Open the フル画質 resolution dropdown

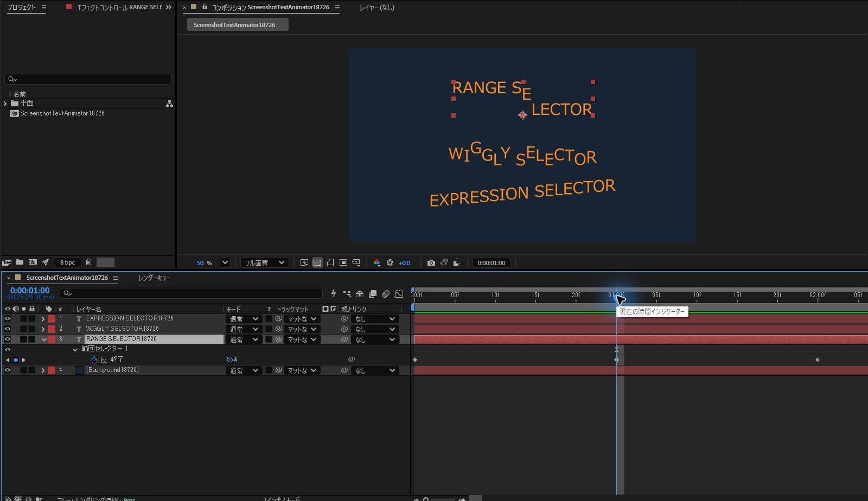point(264,263)
